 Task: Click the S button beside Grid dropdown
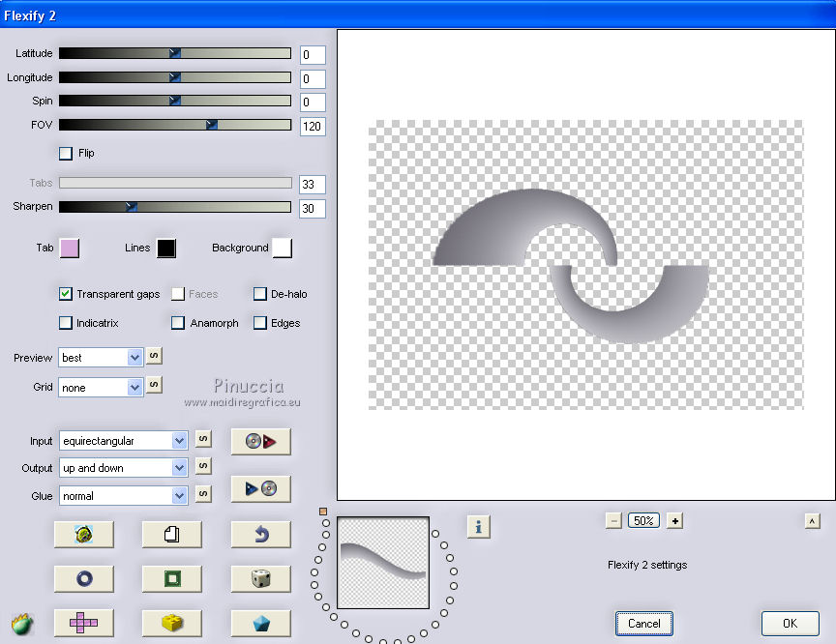tap(154, 385)
